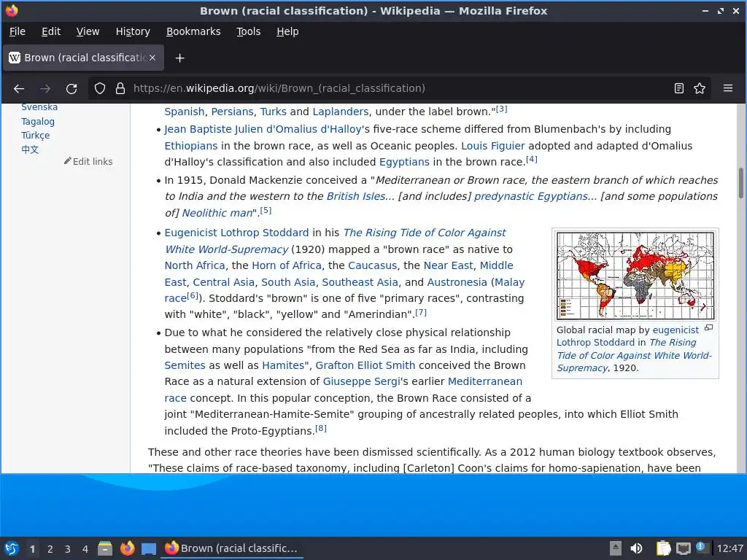This screenshot has height=560, width=747.
Task: Switch to workspace 3
Action: (68, 549)
